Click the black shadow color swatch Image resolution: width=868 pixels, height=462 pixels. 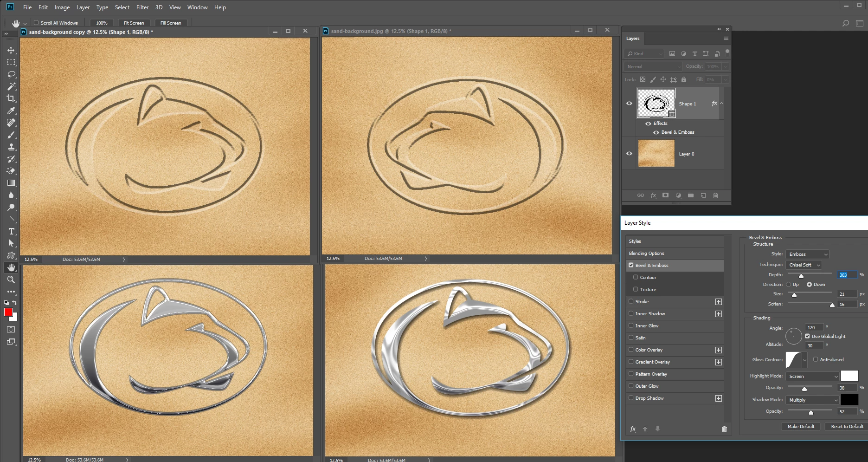tap(849, 399)
